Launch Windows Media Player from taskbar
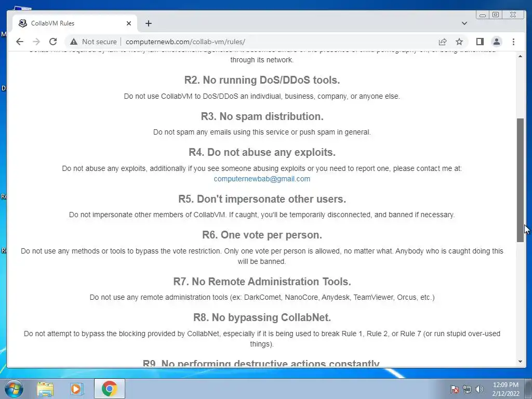 (x=77, y=389)
